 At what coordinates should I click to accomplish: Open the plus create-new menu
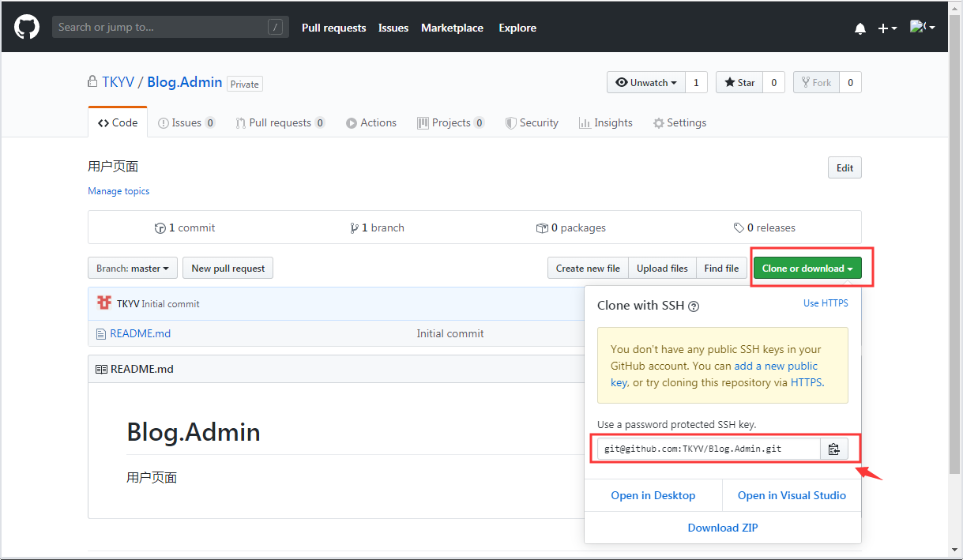pyautogui.click(x=887, y=28)
